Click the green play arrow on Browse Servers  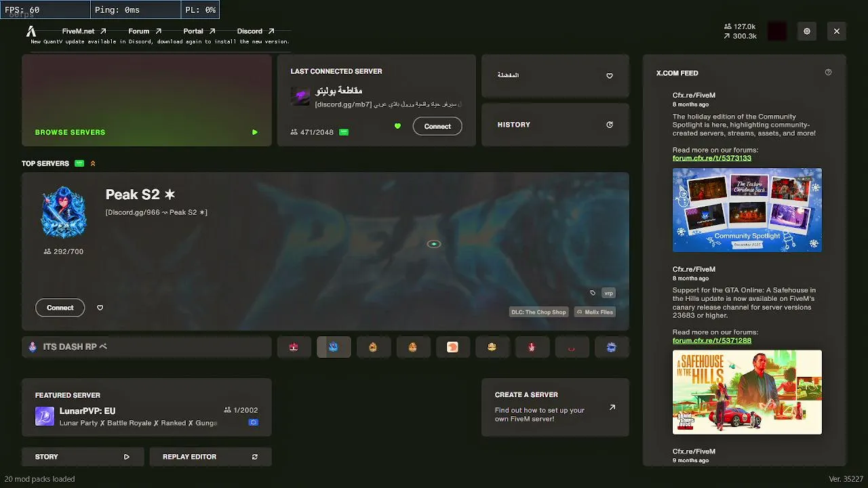coord(255,132)
